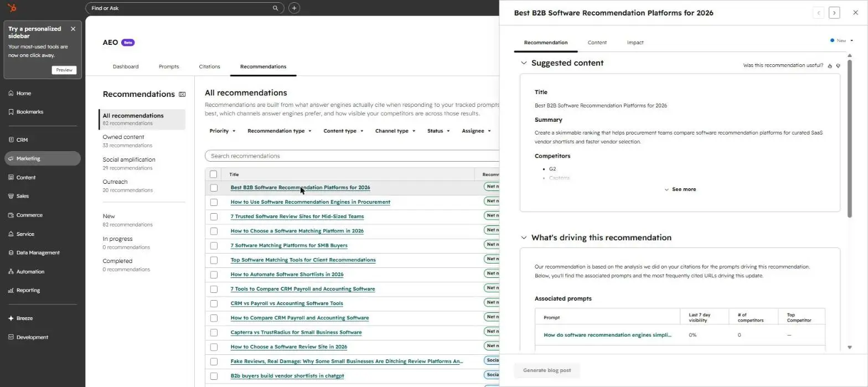The width and height of the screenshot is (868, 387).
Task: Close the recommendation detail panel
Action: coord(855,12)
